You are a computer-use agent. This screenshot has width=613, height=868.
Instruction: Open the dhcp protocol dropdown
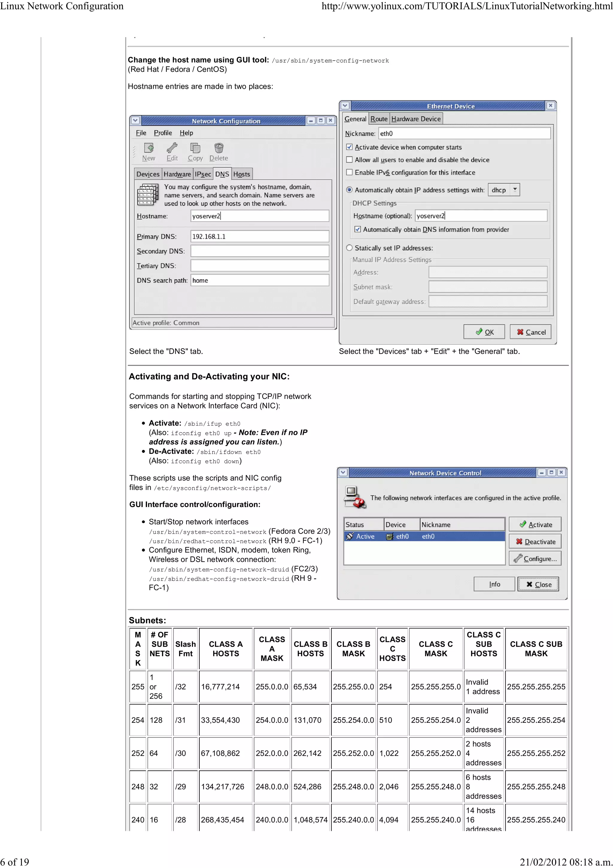[x=504, y=190]
